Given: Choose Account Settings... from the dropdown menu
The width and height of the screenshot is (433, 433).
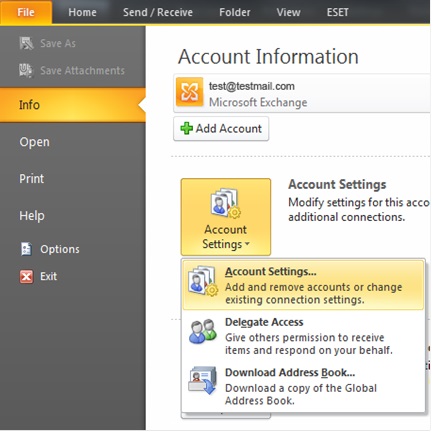Looking at the screenshot, I should point(303,285).
